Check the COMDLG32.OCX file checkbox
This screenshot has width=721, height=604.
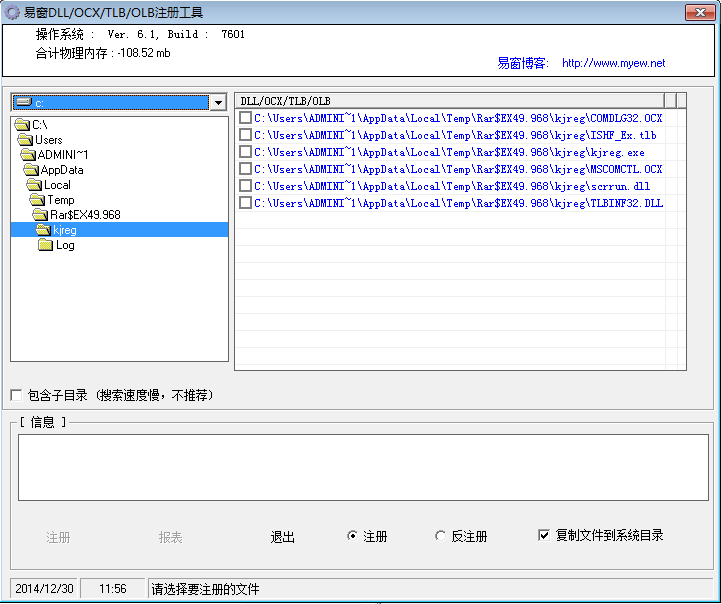246,118
